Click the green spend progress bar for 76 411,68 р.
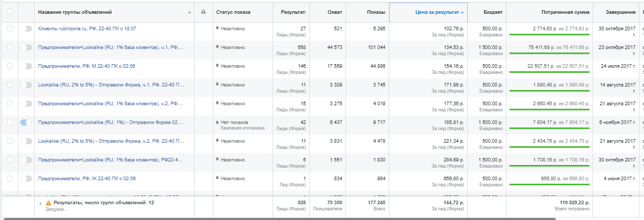Image resolution: width=644 pixels, height=220 pixels. coord(550,53)
